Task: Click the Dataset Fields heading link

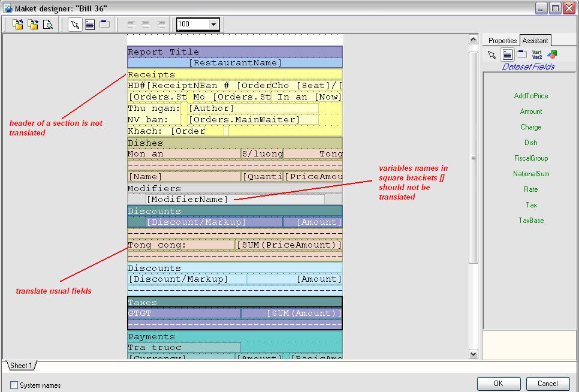Action: click(x=529, y=67)
